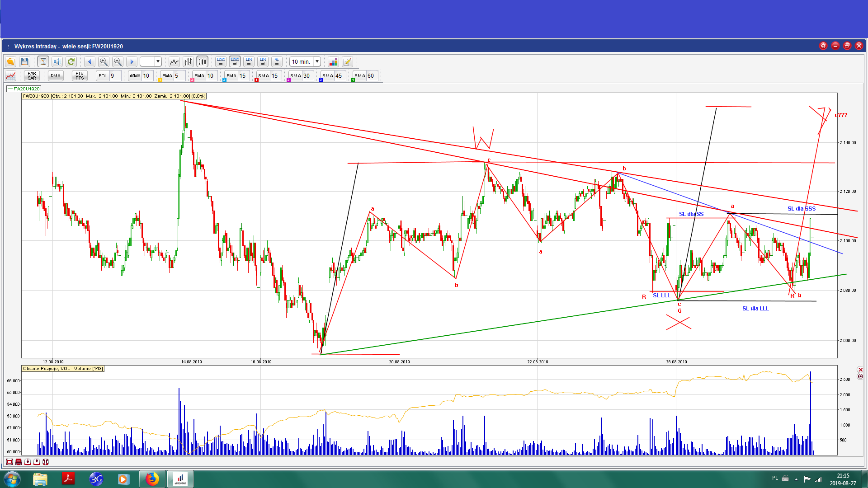
Task: Toggle the hourglass real-time update button
Action: click(x=43, y=61)
